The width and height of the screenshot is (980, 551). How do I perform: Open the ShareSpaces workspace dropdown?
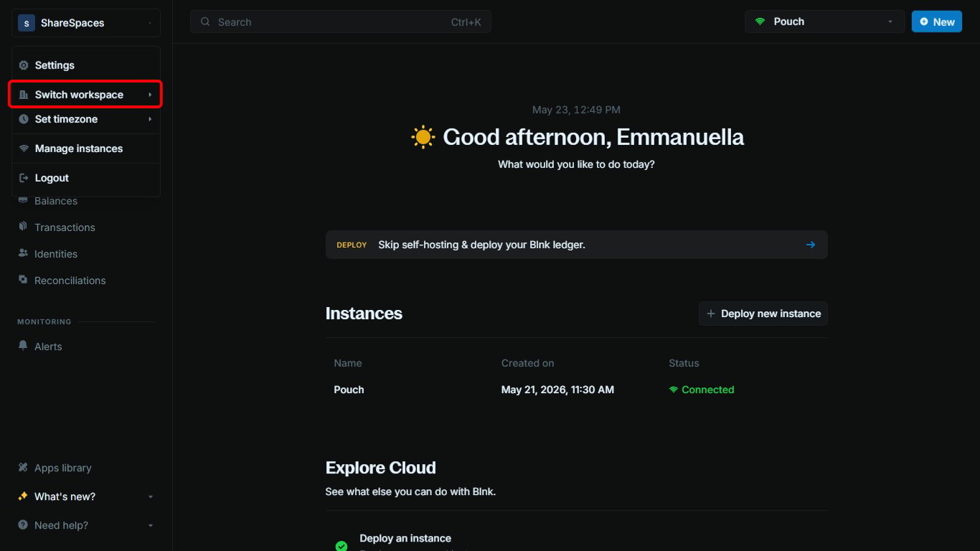(x=86, y=23)
